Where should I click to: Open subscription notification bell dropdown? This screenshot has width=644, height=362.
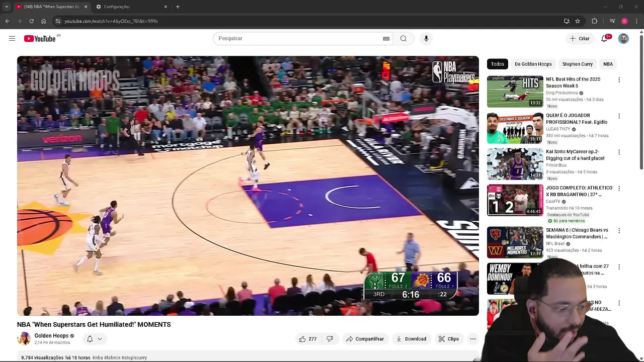pos(95,339)
